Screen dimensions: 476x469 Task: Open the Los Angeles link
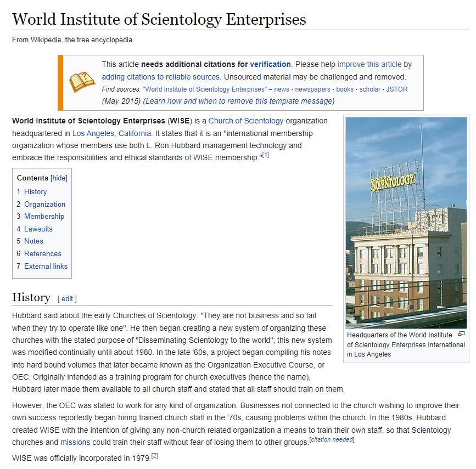point(93,133)
